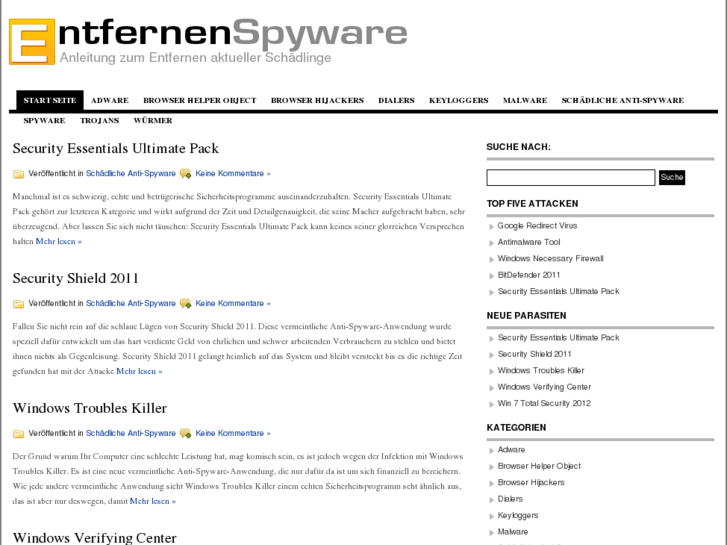Image resolution: width=727 pixels, height=545 pixels.
Task: Click the search input field
Action: (x=571, y=177)
